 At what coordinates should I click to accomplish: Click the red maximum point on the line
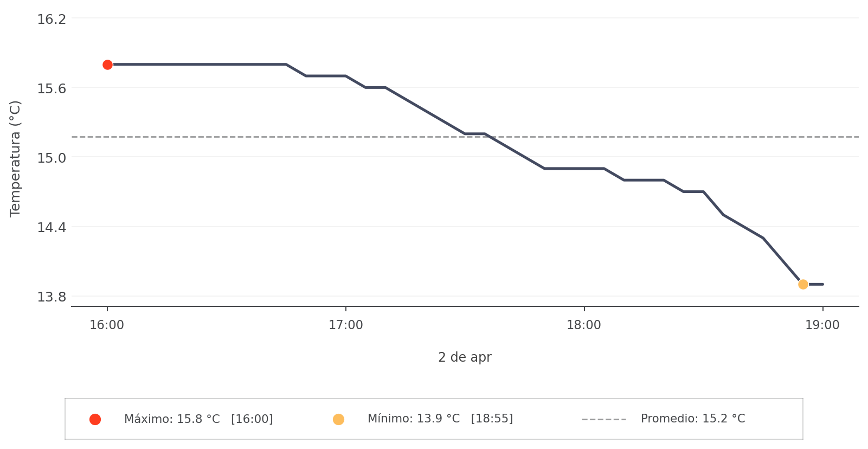coord(107,65)
